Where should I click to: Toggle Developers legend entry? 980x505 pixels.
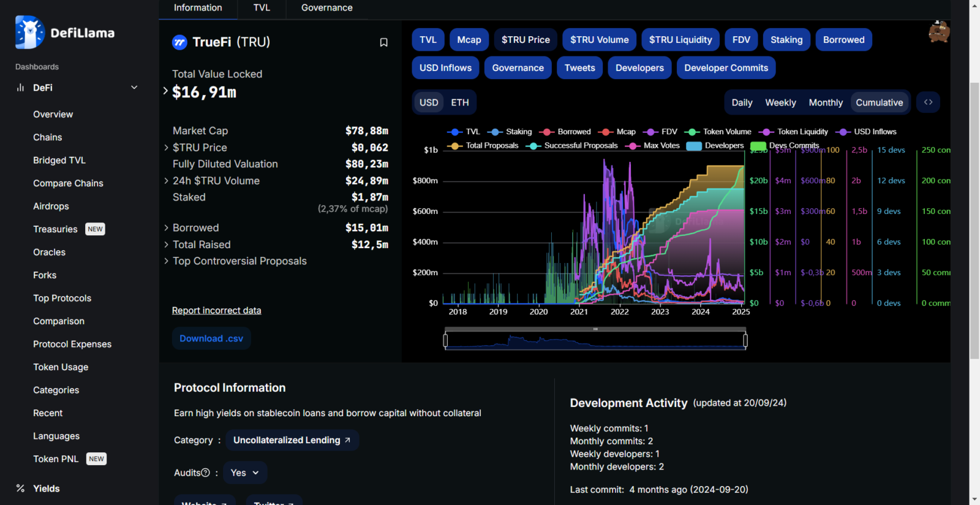[715, 146]
